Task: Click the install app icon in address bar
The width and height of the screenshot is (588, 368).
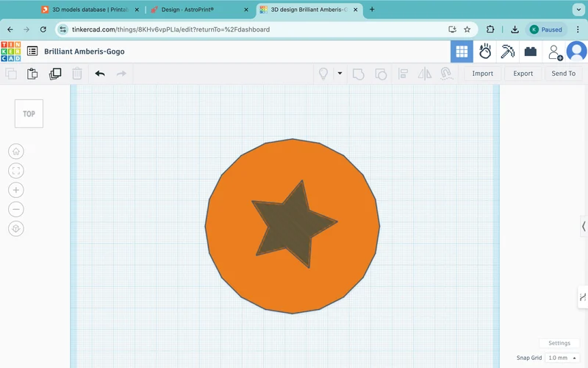Action: click(452, 29)
